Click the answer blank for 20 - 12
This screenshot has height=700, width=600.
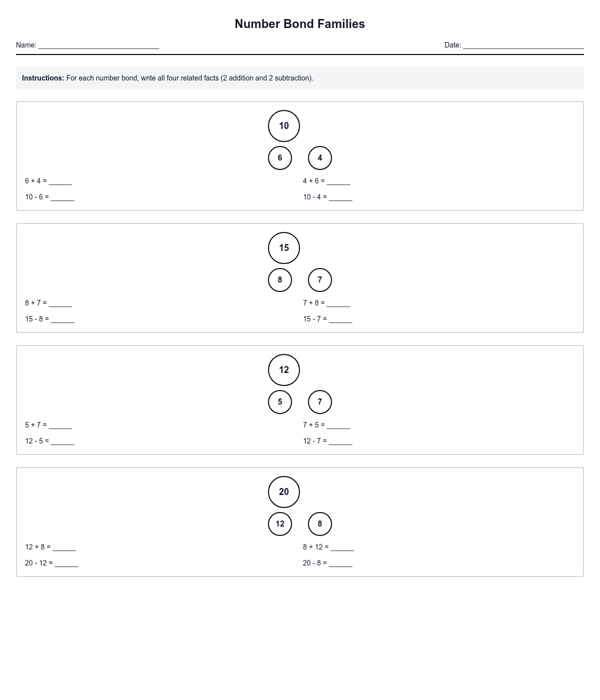(x=66, y=563)
